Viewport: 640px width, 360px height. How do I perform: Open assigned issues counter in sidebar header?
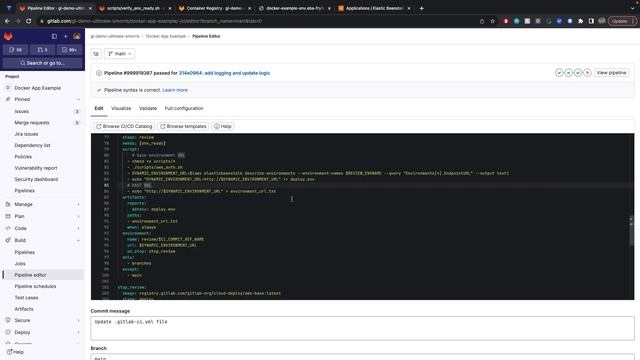[x=16, y=50]
